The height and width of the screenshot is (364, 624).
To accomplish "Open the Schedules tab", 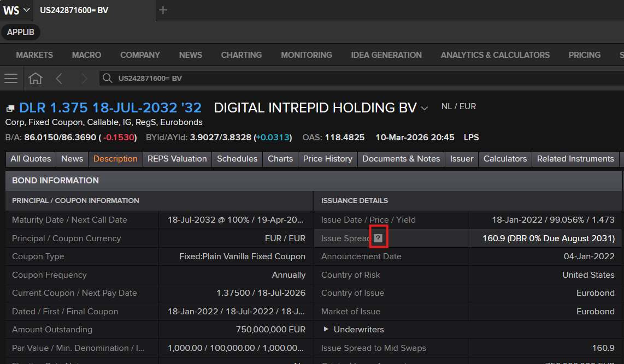I will (237, 159).
